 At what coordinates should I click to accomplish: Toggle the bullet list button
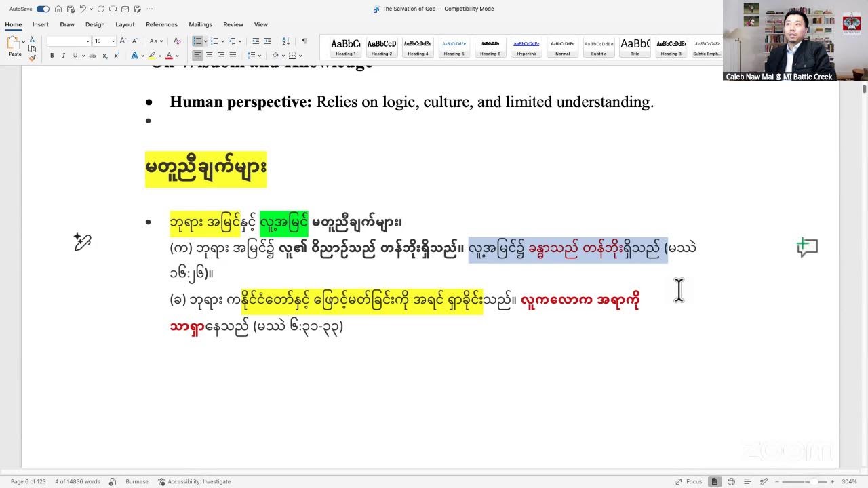coord(197,41)
